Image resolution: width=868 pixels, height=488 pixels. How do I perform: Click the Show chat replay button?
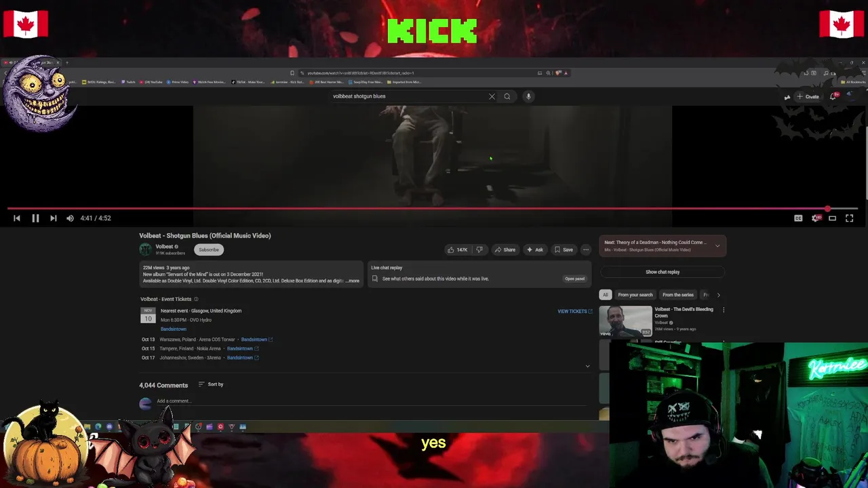click(663, 272)
